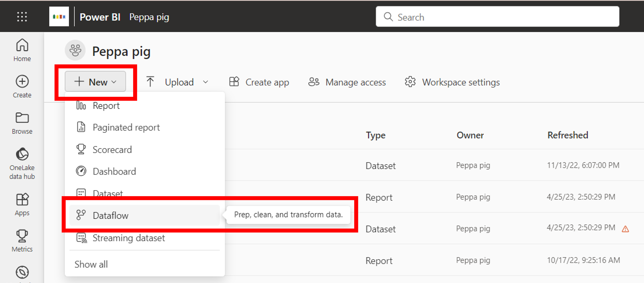Click the 10/17/22, 9:25:16 AM refreshed value
The image size is (644, 283).
[x=584, y=260]
